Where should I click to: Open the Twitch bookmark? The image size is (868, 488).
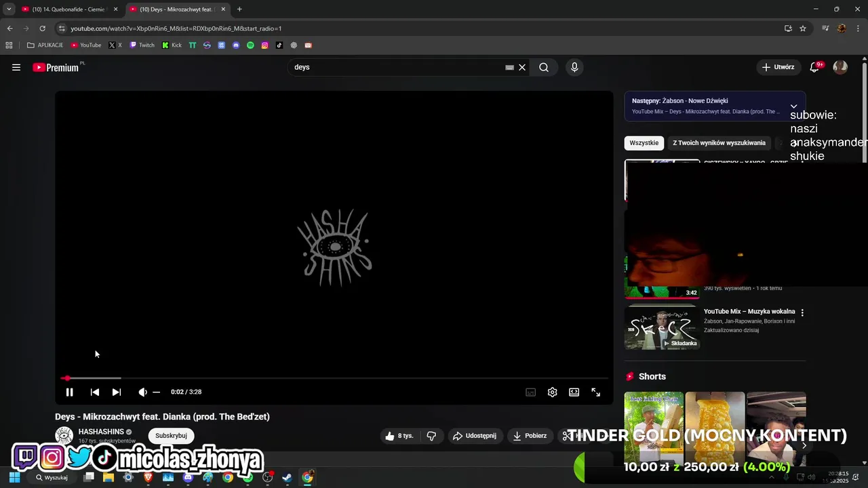point(142,45)
